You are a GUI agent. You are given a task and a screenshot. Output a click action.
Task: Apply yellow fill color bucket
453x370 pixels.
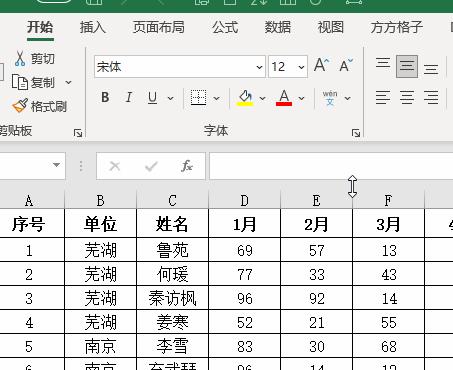[245, 98]
